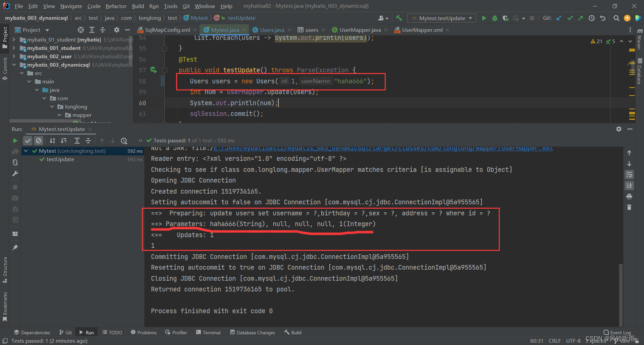
Task: Run Mytest.testUpdate with the green play icon
Action: 484,18
